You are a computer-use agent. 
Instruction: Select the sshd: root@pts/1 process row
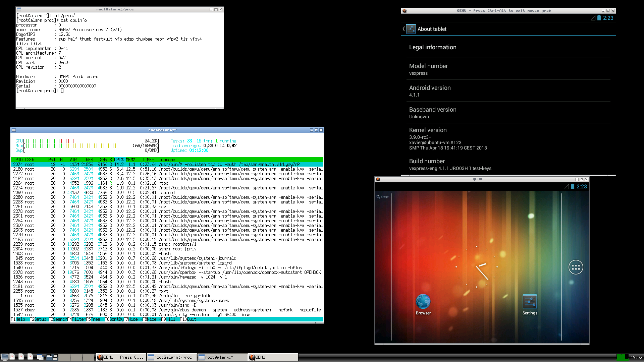point(167,244)
